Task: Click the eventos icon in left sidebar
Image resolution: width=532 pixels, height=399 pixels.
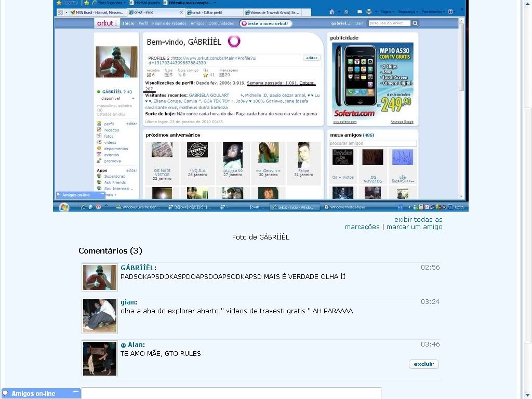Action: [99, 154]
